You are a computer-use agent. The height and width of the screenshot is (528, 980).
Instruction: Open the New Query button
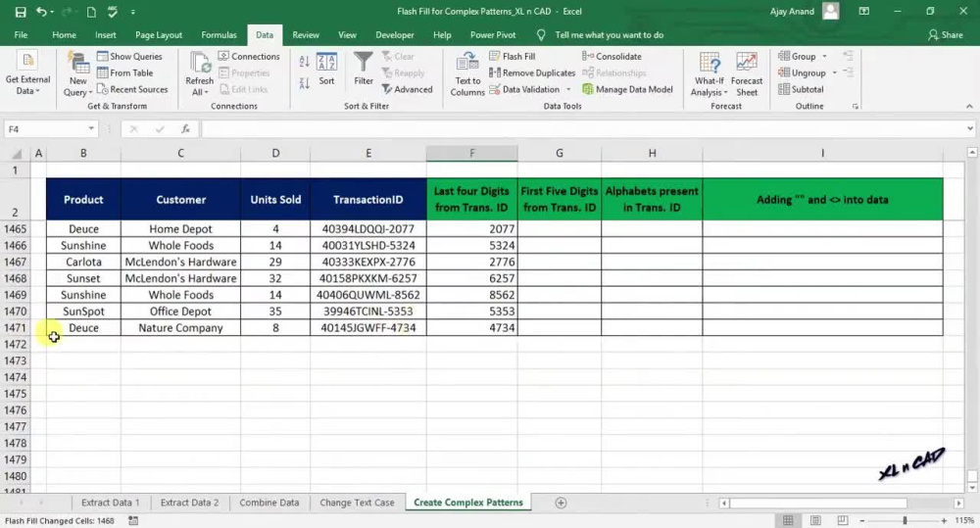[77, 74]
